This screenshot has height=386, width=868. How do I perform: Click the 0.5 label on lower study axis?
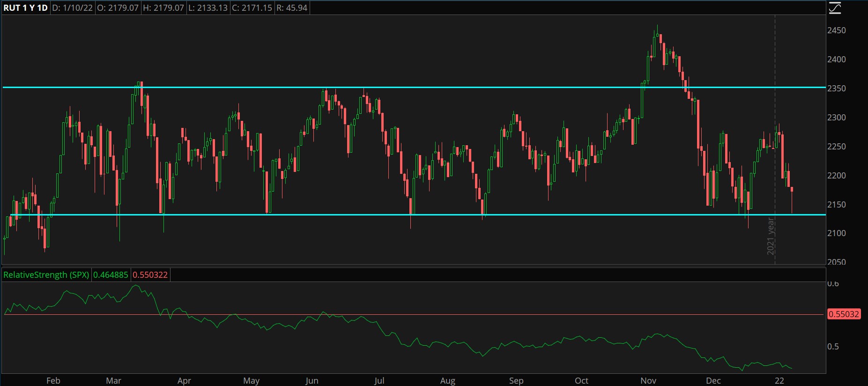click(833, 347)
